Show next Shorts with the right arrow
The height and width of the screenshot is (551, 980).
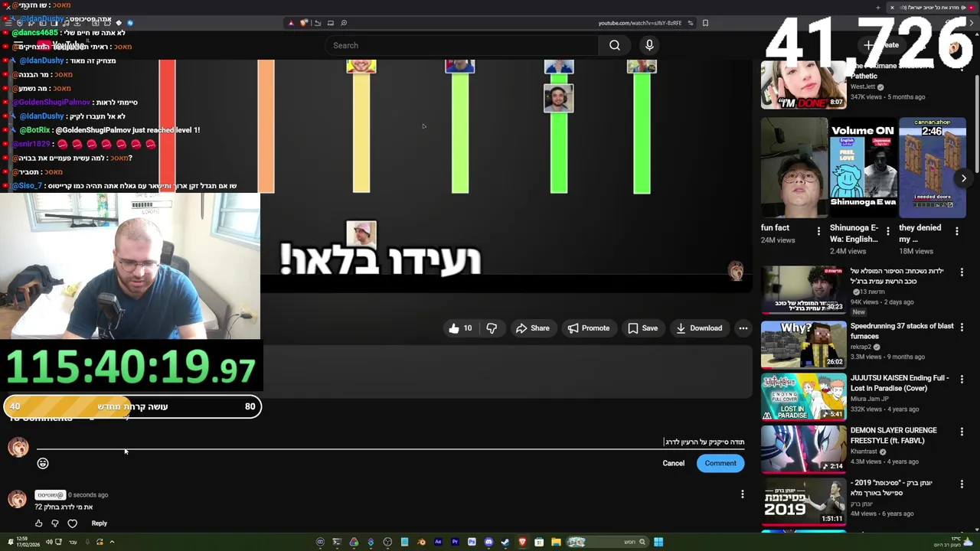[x=964, y=178]
